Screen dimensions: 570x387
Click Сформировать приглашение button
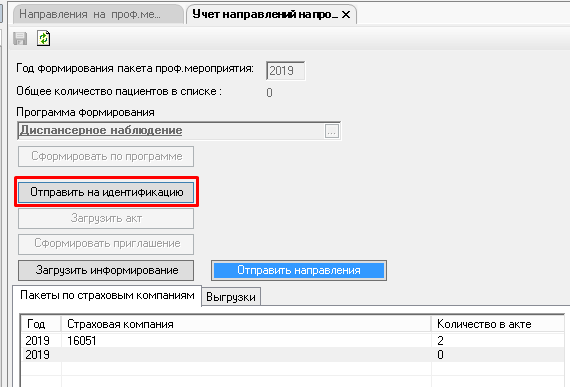[106, 243]
